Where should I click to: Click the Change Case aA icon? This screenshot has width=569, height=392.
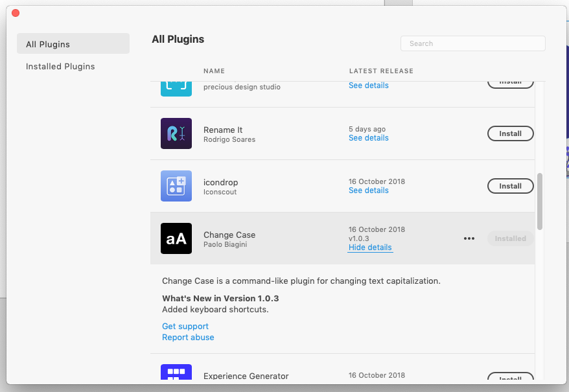[176, 238]
